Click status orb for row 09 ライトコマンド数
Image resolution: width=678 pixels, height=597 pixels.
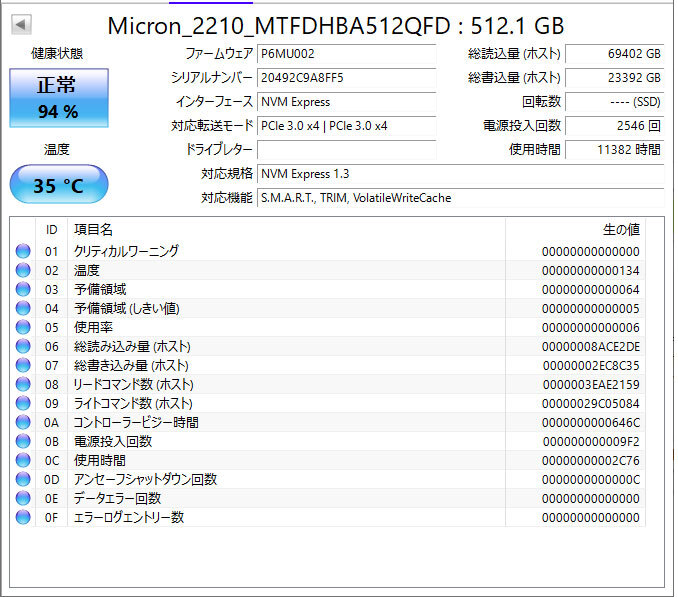tap(23, 403)
